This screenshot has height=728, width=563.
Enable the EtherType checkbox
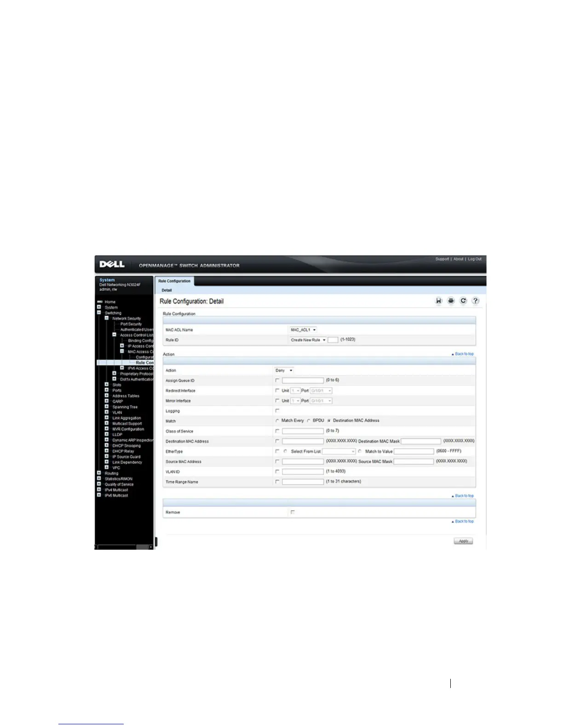tap(277, 451)
